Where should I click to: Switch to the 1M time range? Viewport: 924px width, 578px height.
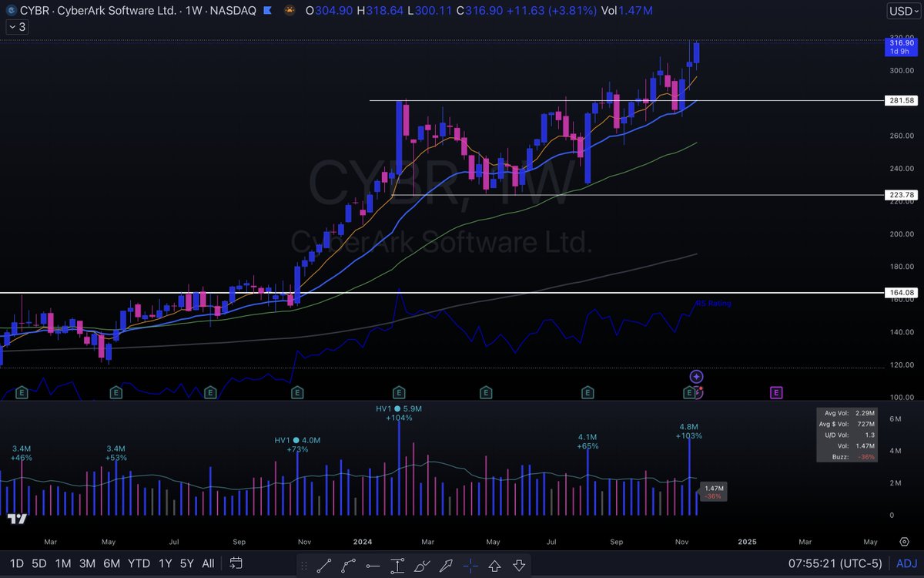(x=63, y=563)
